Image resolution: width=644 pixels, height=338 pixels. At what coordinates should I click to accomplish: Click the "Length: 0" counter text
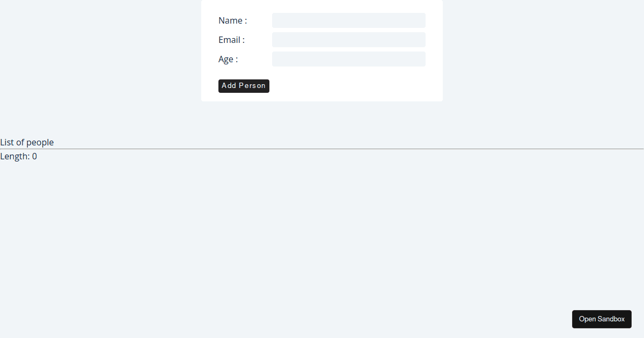(x=18, y=156)
